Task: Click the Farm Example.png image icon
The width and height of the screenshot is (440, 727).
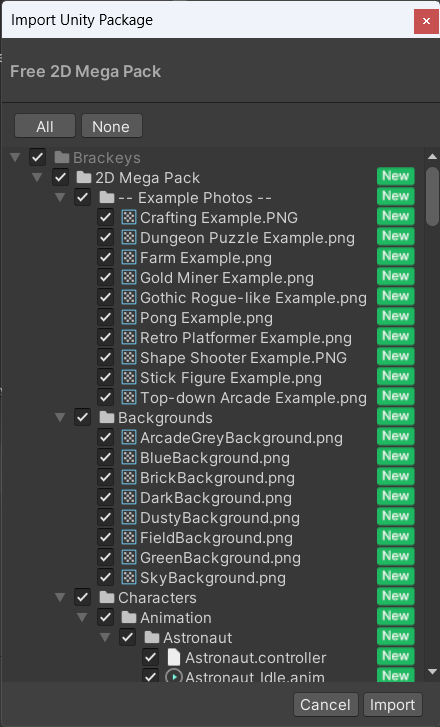Action: [x=128, y=257]
